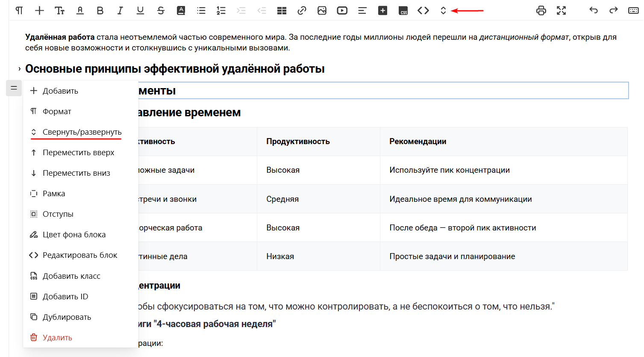Insert a video from toolbar
Screen dimensions: 644x357
click(x=342, y=11)
